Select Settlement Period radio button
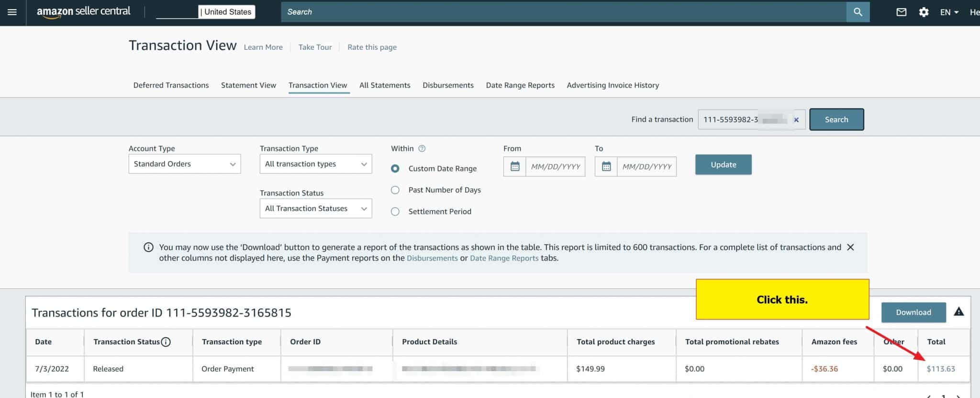The width and height of the screenshot is (980, 398). [x=395, y=212]
